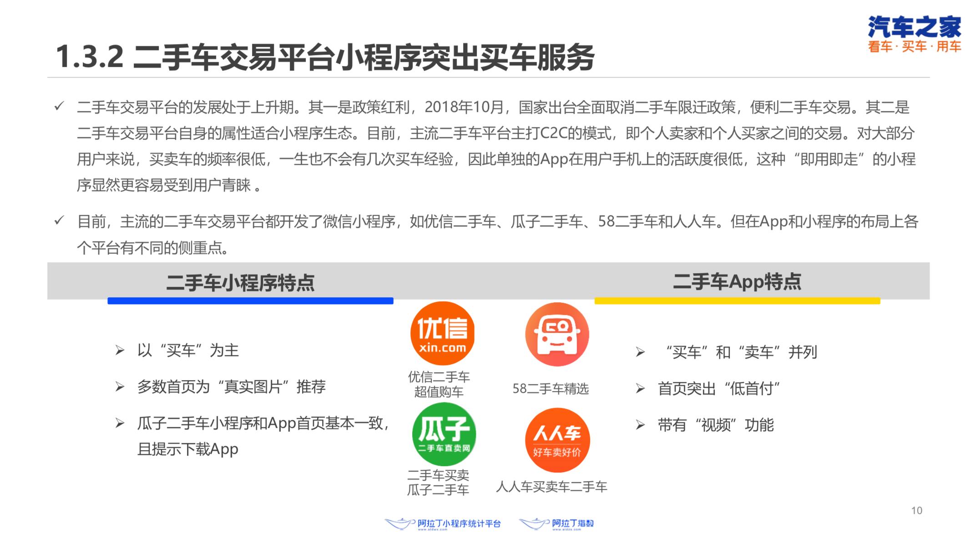Click the 阿拉丁小程序统计平台 footer logo
Viewport: 980px width, 549px height.
pos(443,524)
